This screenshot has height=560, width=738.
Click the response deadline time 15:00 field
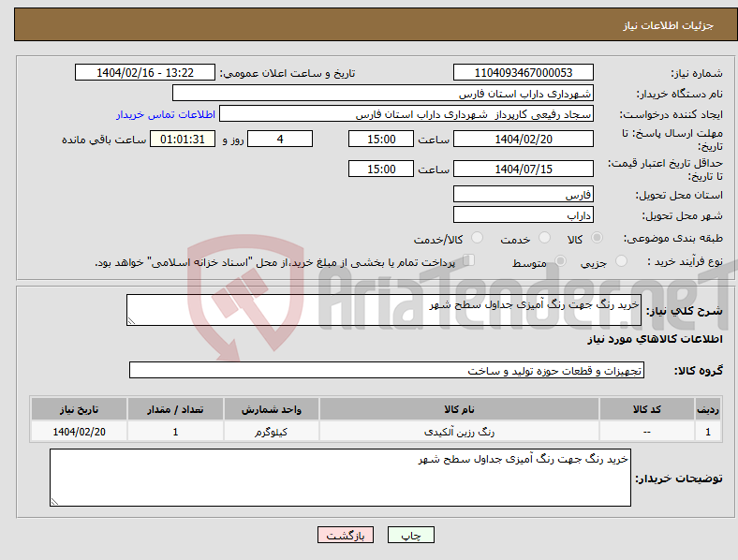coord(381,139)
